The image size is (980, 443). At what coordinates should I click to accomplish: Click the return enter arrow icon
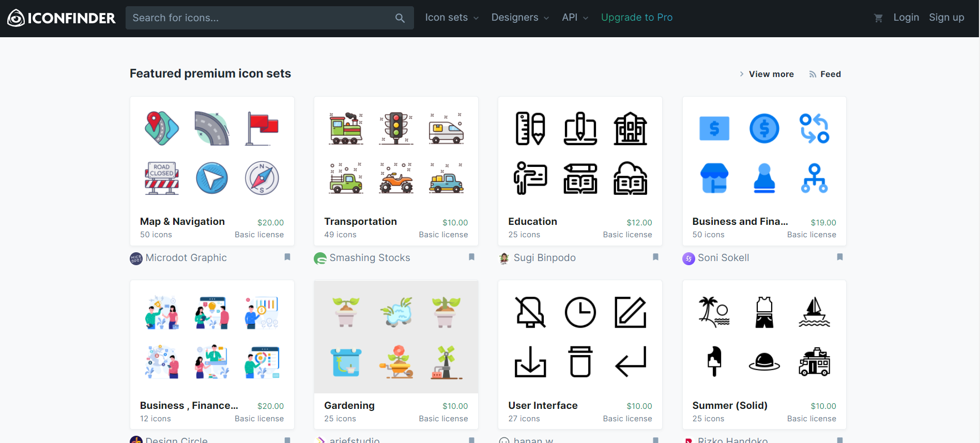click(631, 362)
